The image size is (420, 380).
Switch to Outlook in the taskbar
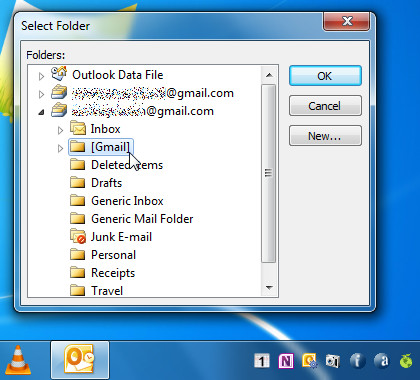(80, 360)
